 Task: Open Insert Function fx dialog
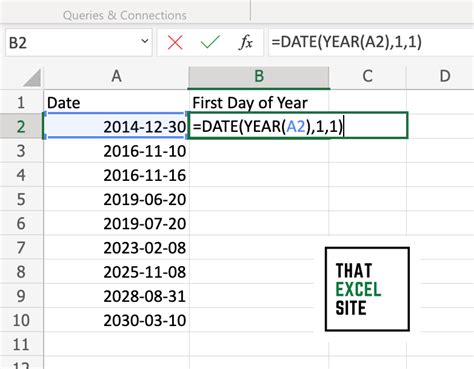[x=246, y=43]
